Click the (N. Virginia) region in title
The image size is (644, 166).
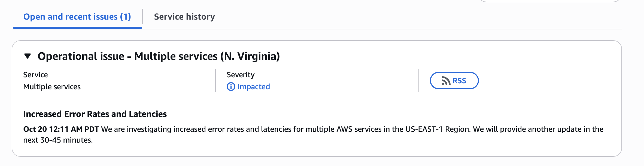tap(250, 56)
